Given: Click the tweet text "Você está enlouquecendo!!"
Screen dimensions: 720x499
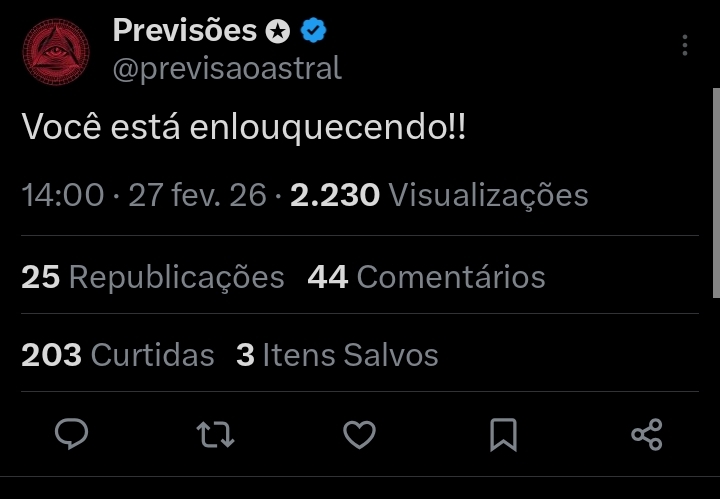Looking at the screenshot, I should (244, 127).
